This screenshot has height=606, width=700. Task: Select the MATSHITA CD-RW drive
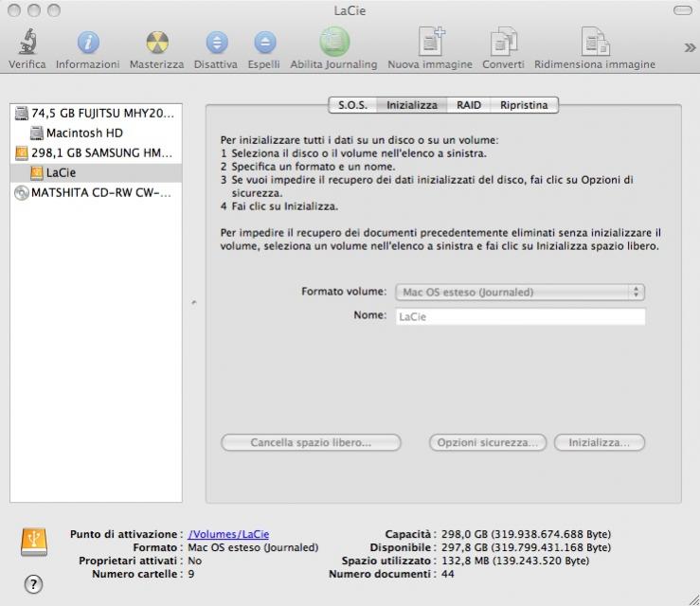point(96,193)
